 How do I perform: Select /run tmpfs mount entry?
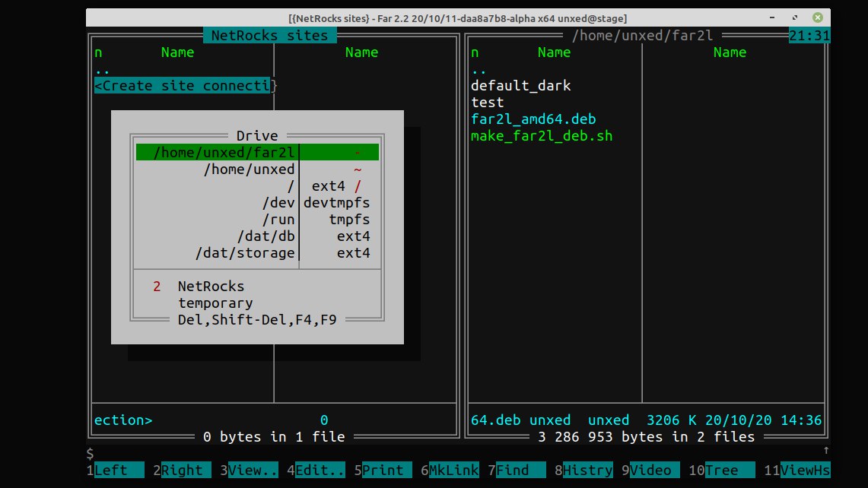[x=257, y=219]
